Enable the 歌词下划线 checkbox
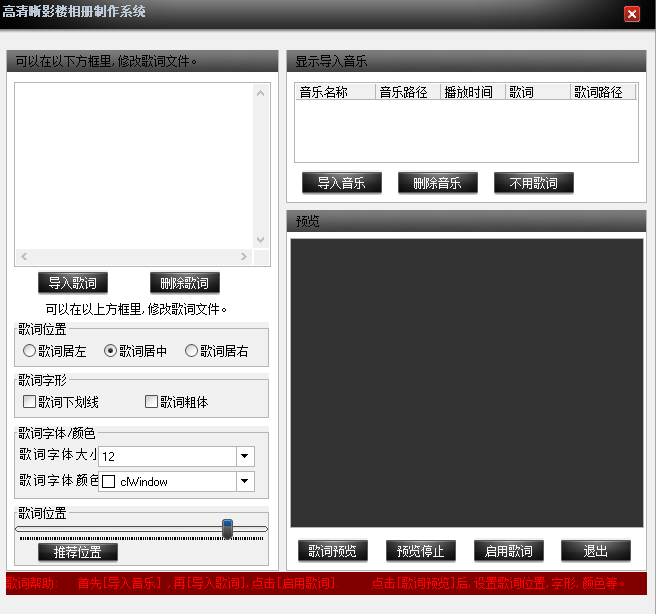The height and width of the screenshot is (614, 656). 61,402
